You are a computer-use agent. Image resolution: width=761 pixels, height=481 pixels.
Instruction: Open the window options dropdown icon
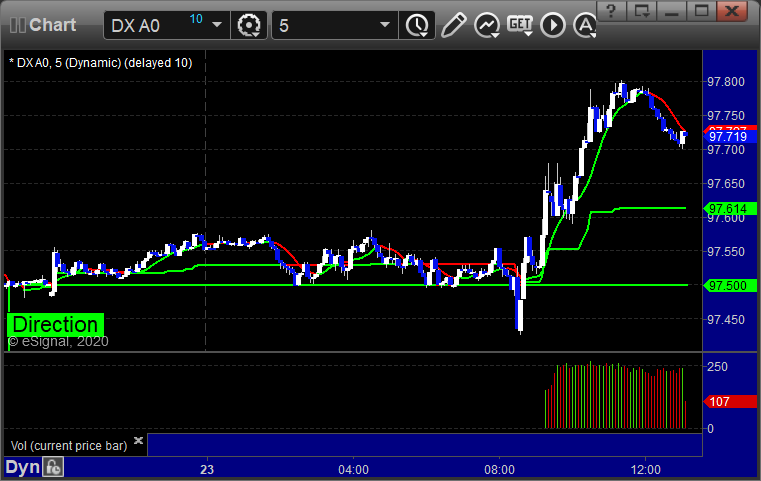pyautogui.click(x=642, y=10)
